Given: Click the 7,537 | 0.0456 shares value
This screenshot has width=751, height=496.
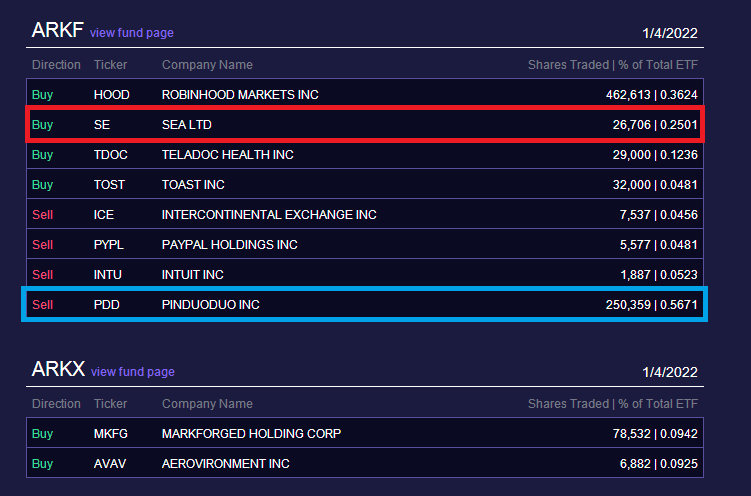Looking at the screenshot, I should point(659,215).
